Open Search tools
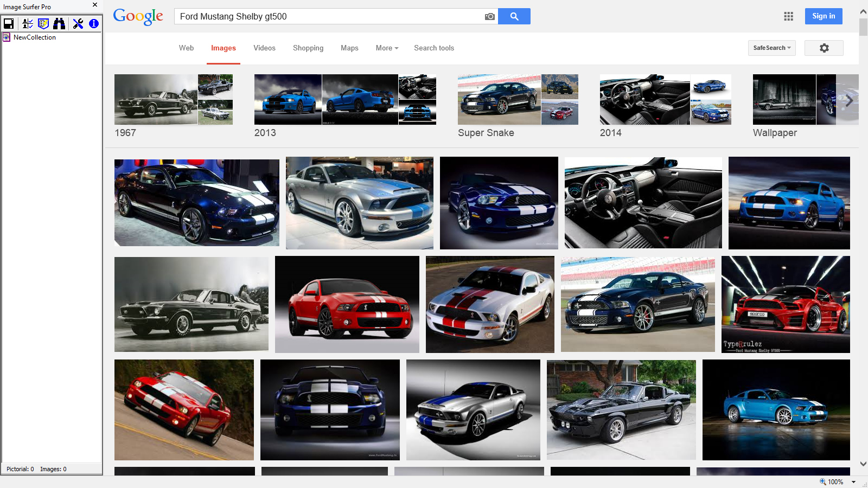The image size is (868, 488). click(434, 48)
